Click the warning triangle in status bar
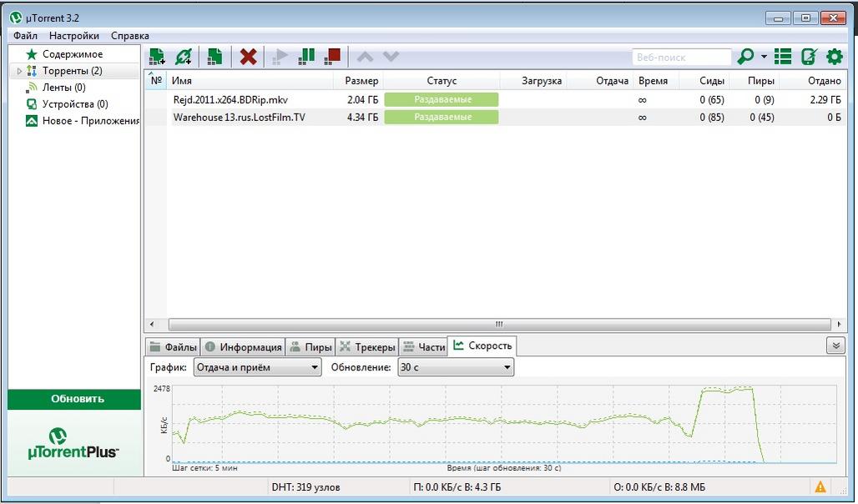Viewport: 858px width, 504px height. [x=820, y=486]
